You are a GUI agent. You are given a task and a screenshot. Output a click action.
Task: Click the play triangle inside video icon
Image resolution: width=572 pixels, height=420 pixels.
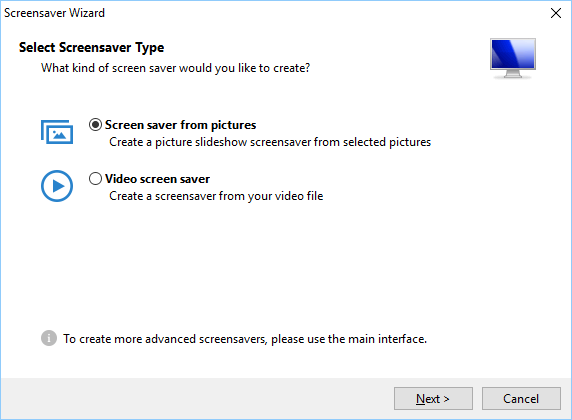58,186
